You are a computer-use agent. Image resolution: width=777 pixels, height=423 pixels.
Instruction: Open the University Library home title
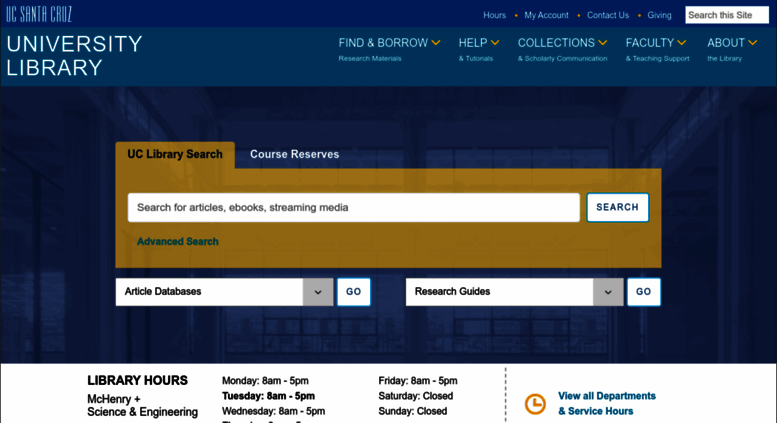click(74, 55)
